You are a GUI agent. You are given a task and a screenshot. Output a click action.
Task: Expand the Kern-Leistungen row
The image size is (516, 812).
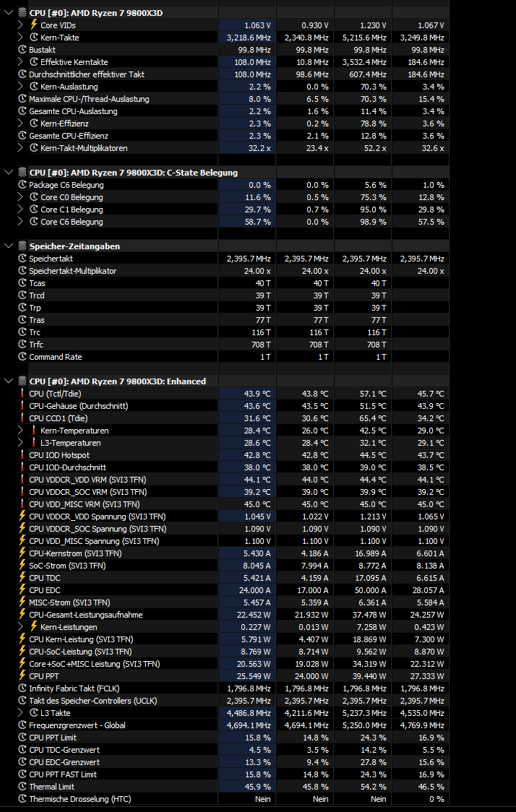[20, 627]
